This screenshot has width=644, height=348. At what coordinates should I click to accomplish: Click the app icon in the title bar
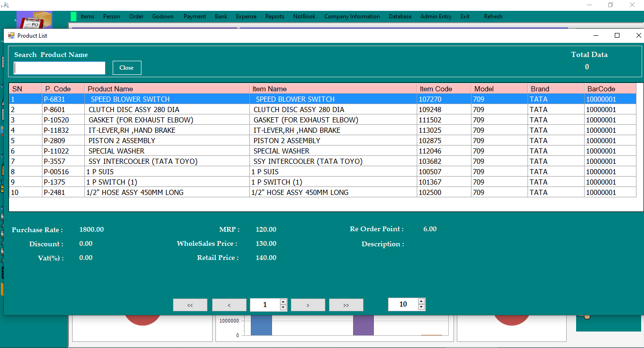pos(5,4)
